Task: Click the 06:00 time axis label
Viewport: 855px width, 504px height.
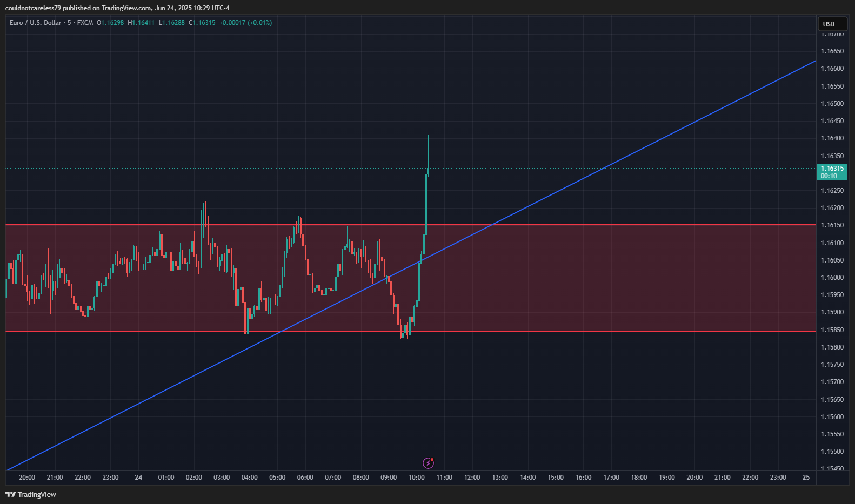Action: click(305, 478)
